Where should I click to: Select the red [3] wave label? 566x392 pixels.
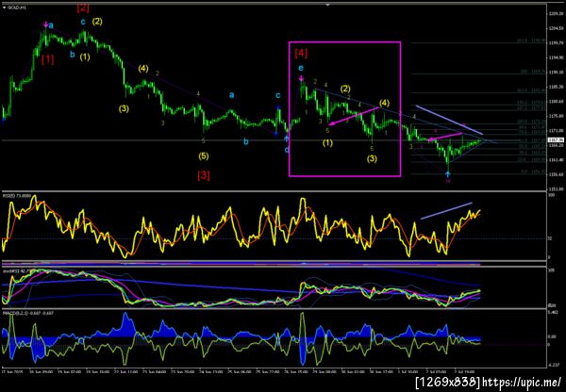click(x=204, y=175)
